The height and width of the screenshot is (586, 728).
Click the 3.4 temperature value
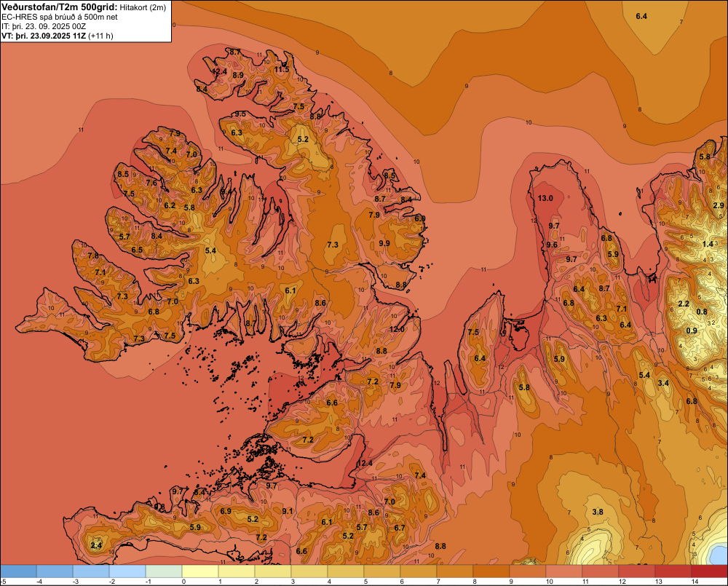663,383
